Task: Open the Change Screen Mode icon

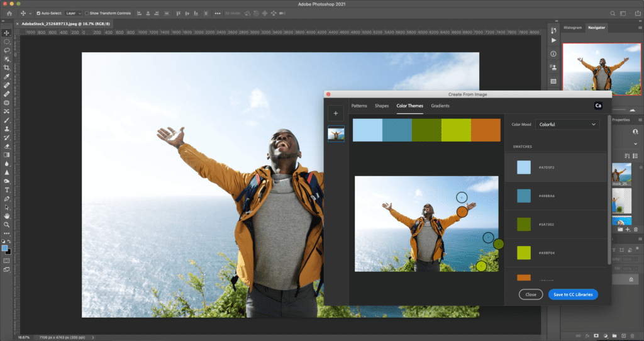Action: pos(6,269)
